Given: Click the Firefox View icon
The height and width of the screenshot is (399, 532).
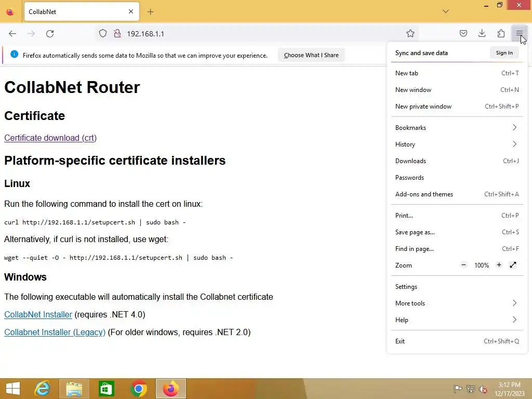Looking at the screenshot, I should tap(10, 12).
